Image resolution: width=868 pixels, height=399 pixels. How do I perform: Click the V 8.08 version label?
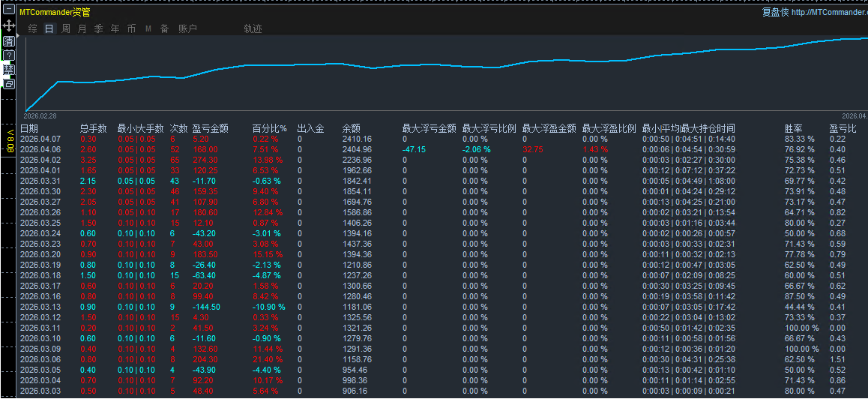click(10, 141)
